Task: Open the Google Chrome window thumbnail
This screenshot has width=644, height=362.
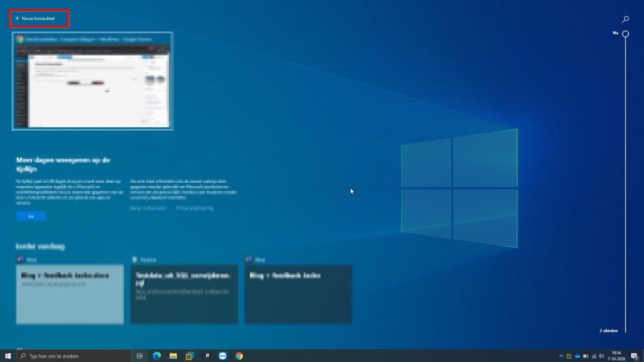Action: 92,81
